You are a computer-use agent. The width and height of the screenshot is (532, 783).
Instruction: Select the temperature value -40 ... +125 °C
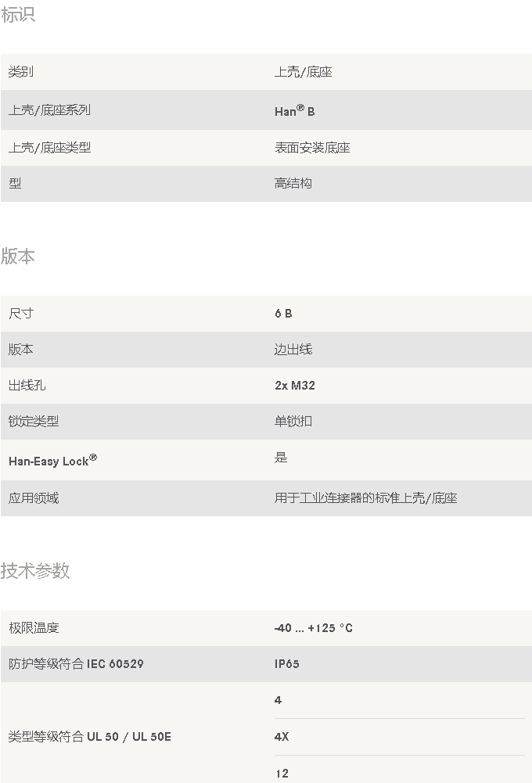314,628
